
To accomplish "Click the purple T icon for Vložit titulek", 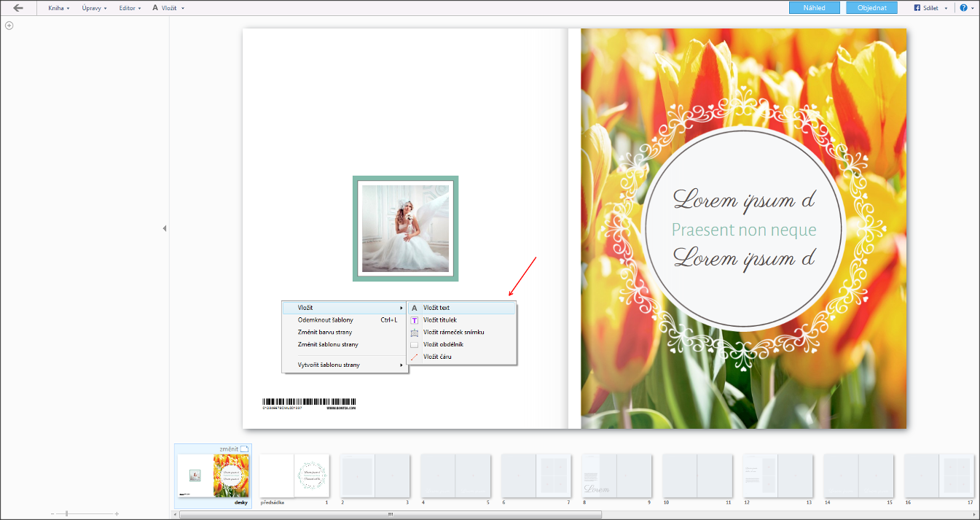I will [415, 320].
